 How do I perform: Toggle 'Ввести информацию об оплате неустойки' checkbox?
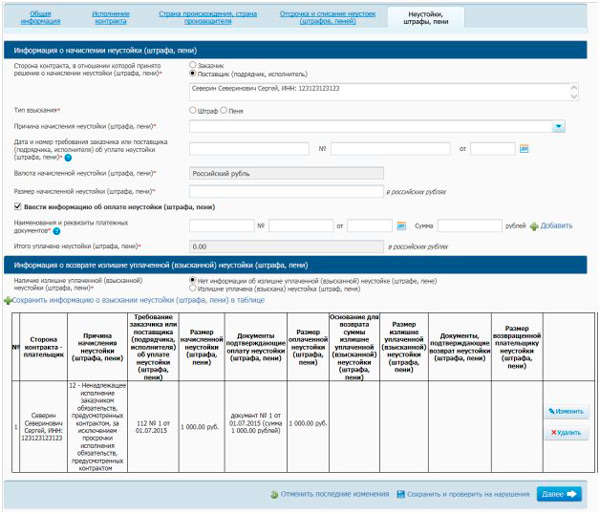(18, 206)
